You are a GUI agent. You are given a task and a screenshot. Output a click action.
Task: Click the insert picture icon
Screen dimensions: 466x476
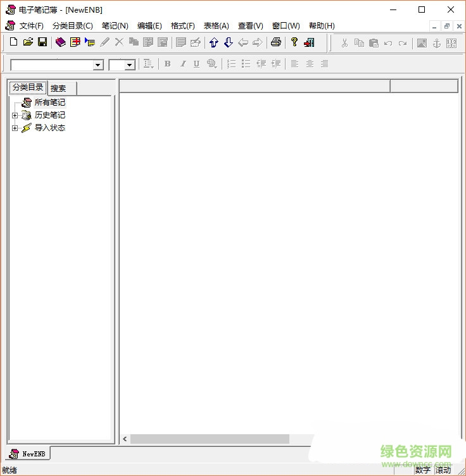(x=422, y=43)
